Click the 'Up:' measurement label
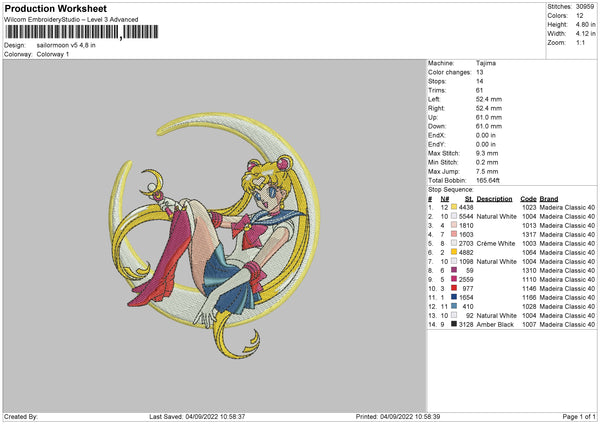 click(432, 117)
